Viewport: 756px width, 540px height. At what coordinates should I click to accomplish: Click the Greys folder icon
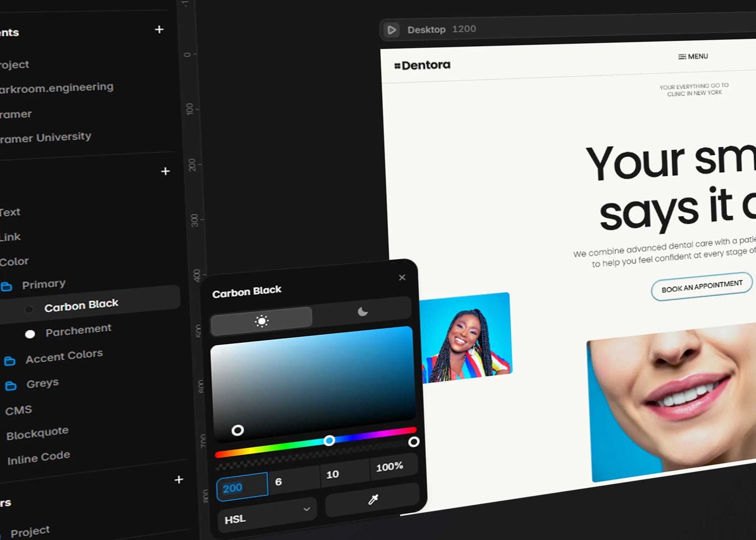pyautogui.click(x=11, y=386)
